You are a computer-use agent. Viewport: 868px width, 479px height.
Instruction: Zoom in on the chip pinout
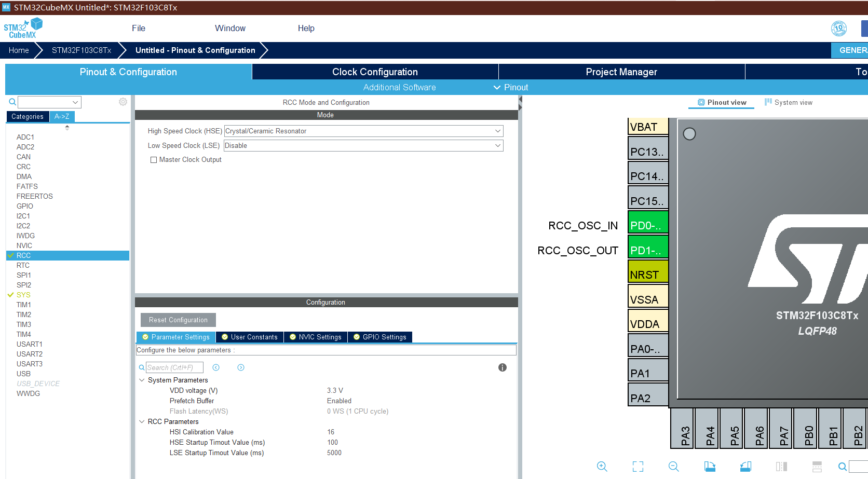tap(602, 467)
